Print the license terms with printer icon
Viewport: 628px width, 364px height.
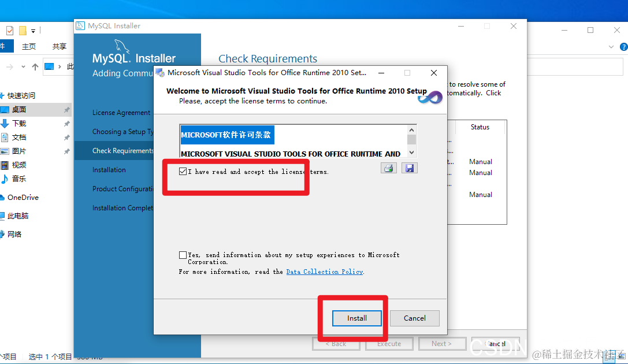(388, 168)
